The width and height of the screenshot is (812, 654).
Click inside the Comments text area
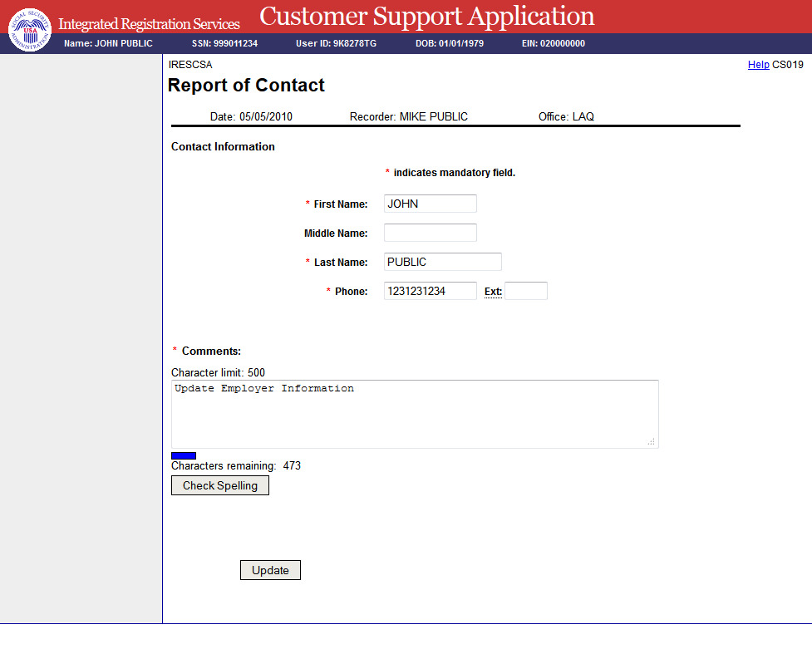click(x=415, y=414)
